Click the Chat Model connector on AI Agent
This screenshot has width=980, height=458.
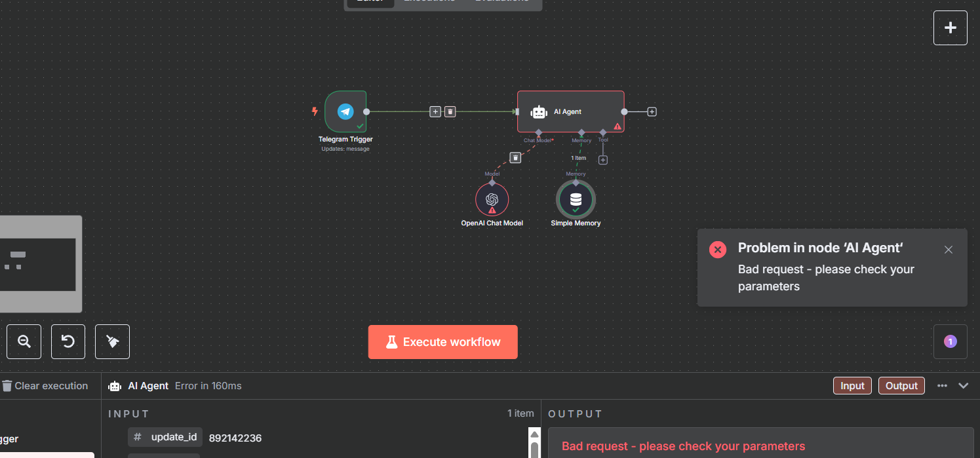(x=538, y=132)
